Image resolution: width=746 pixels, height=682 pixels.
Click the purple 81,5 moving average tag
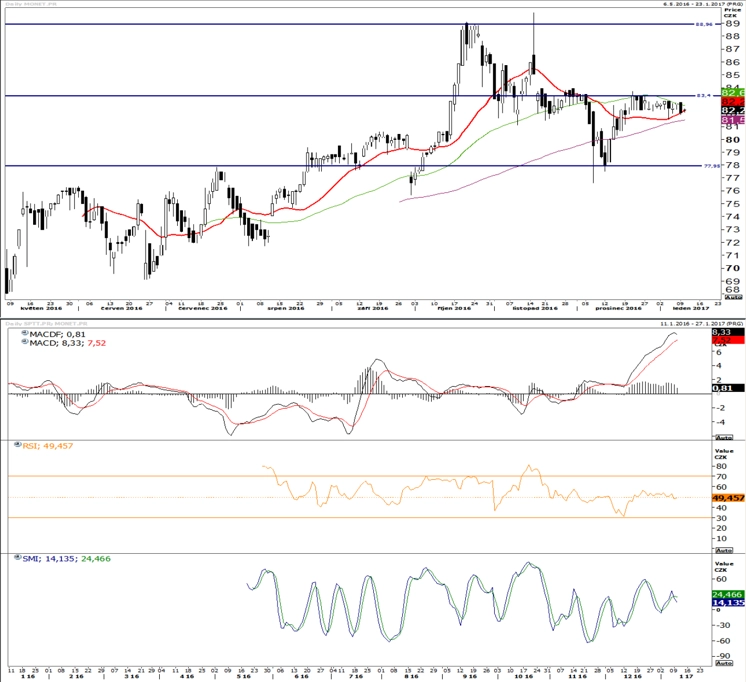click(x=732, y=120)
